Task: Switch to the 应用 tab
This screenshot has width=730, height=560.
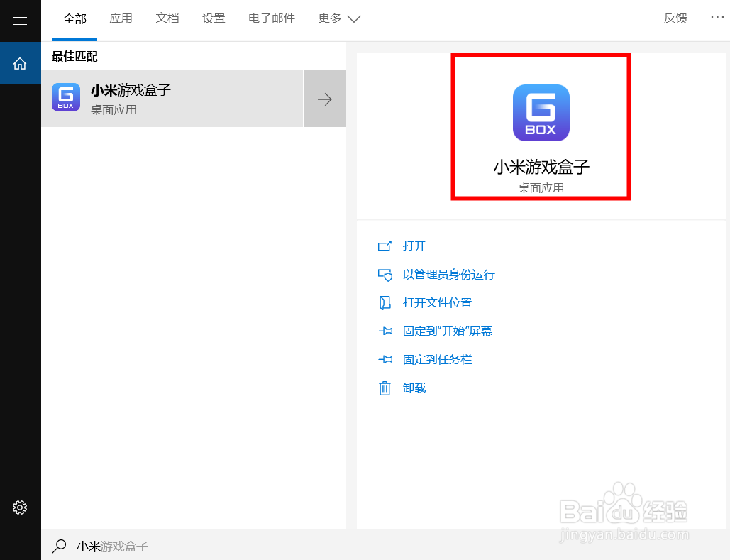Action: click(x=121, y=18)
